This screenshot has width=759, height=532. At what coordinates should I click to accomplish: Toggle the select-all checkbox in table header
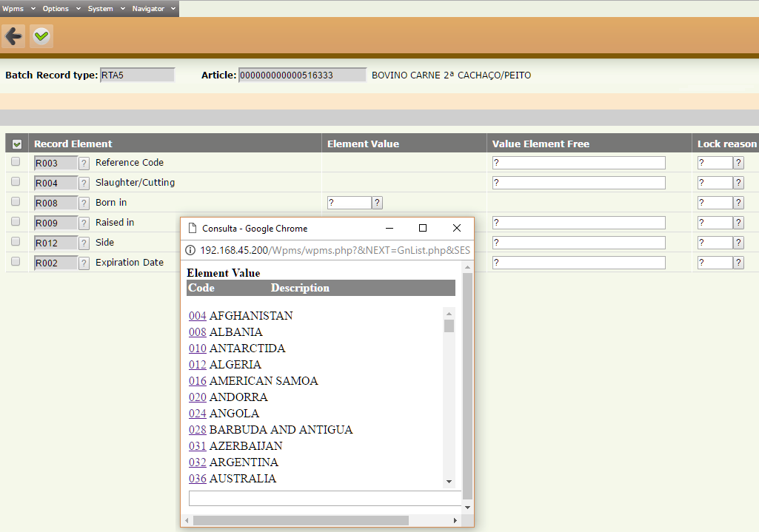[17, 144]
